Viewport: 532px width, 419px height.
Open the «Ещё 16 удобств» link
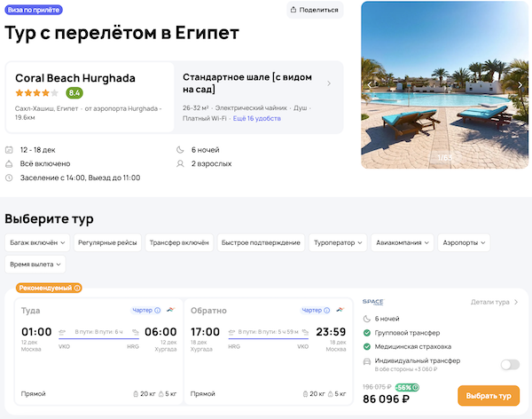pyautogui.click(x=256, y=117)
